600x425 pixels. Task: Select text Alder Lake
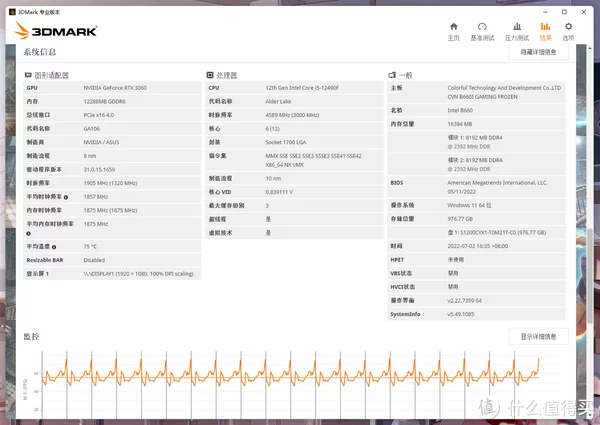coord(278,101)
